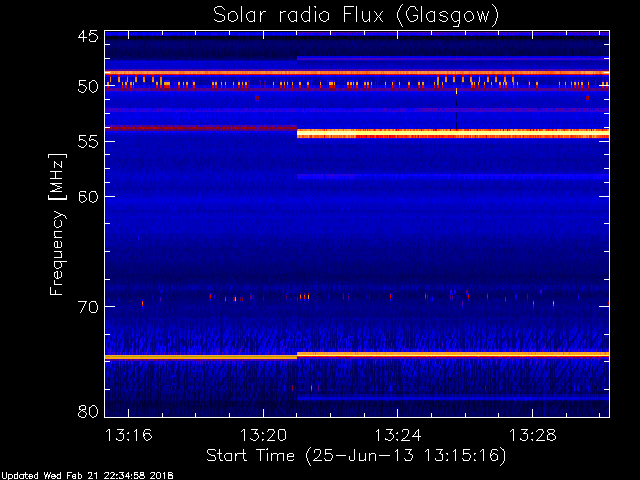The width and height of the screenshot is (640, 480).
Task: Click the 55 frequency tick label
Action: click(x=88, y=141)
